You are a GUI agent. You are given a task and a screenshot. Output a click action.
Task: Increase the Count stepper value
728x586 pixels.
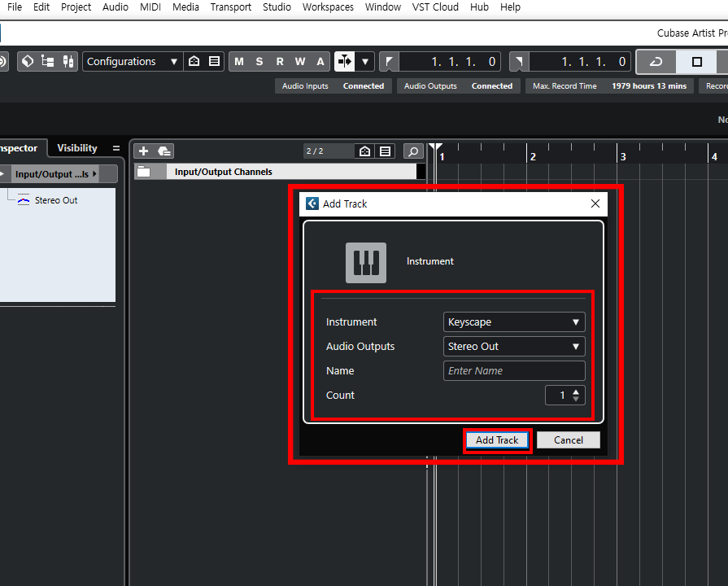[x=576, y=391]
